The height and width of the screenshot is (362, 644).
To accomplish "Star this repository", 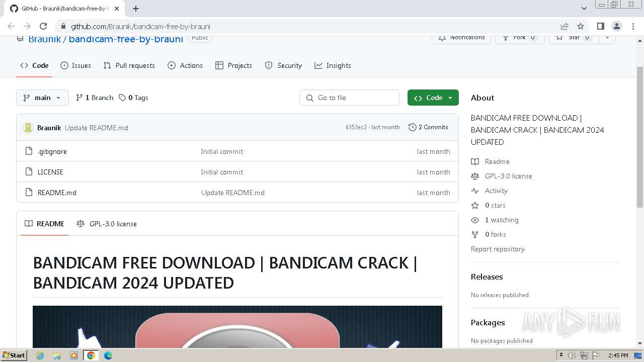I will [574, 38].
